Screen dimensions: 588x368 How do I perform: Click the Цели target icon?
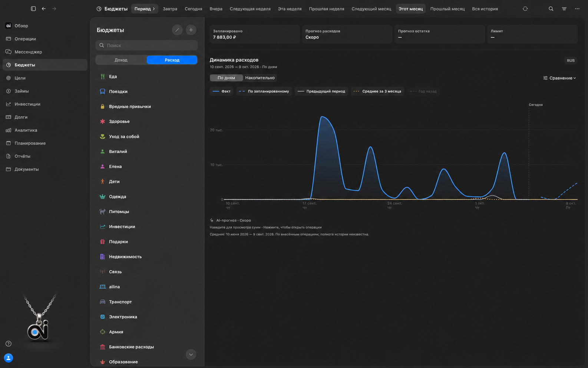click(x=9, y=78)
